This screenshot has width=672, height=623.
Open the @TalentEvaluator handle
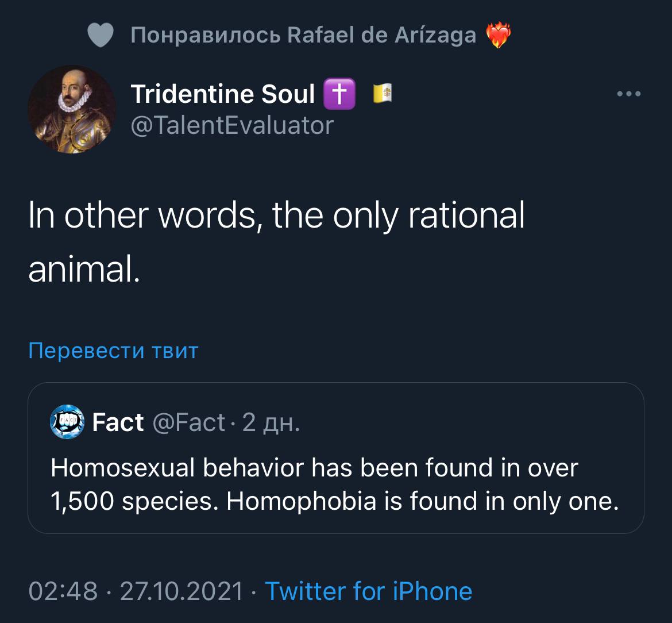[232, 124]
